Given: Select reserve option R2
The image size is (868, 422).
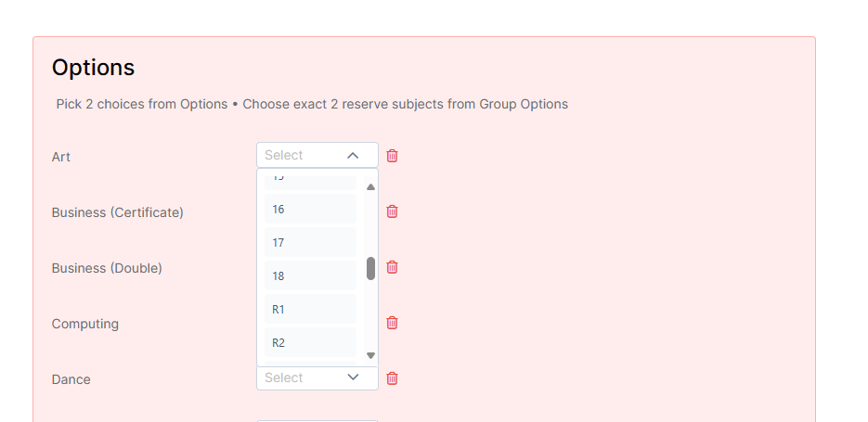Looking at the screenshot, I should click(311, 342).
